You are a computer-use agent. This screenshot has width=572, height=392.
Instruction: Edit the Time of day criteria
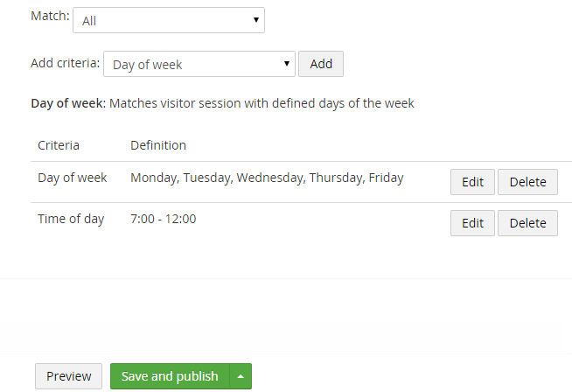point(472,223)
